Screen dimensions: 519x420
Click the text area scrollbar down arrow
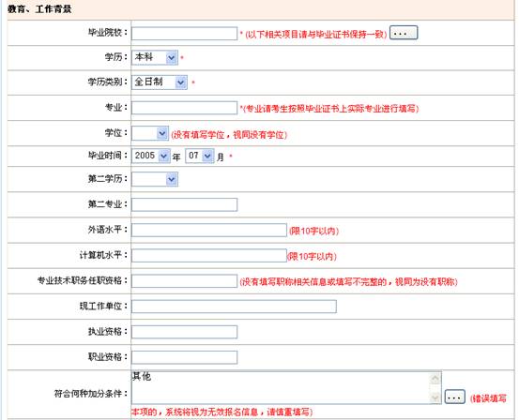[435, 397]
